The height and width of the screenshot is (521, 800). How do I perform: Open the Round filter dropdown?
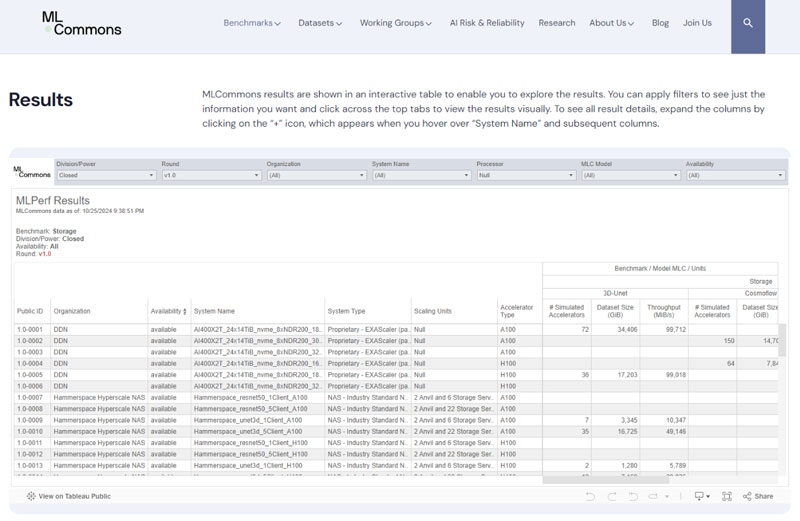[211, 175]
